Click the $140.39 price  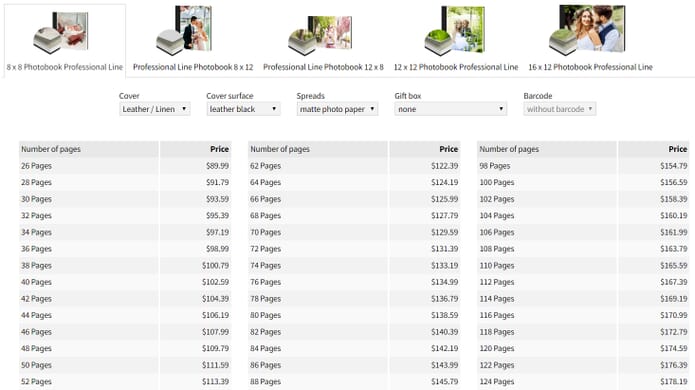pyautogui.click(x=445, y=332)
